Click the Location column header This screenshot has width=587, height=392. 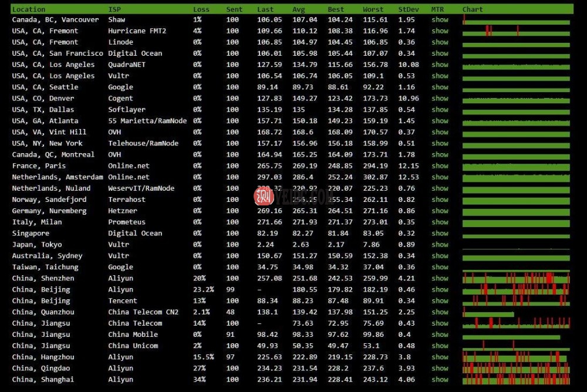[29, 9]
